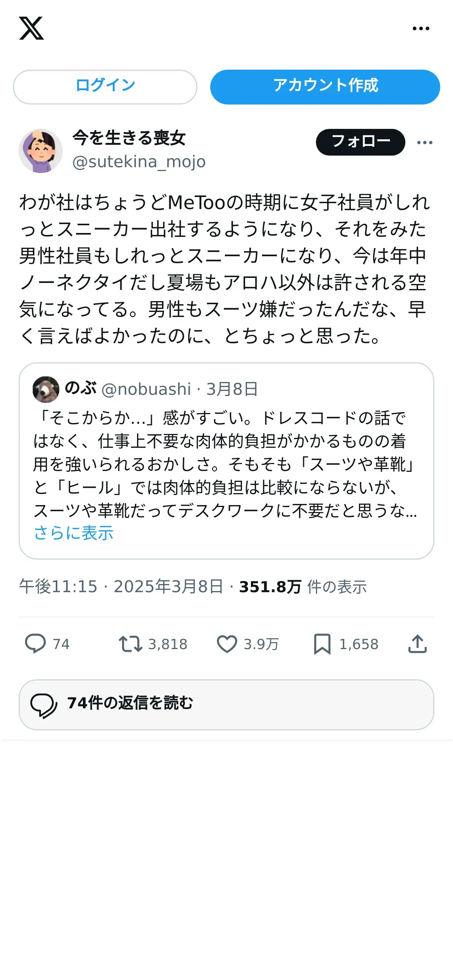Toggle the like heart icon
Screen dimensions: 453x980
pyautogui.click(x=227, y=644)
